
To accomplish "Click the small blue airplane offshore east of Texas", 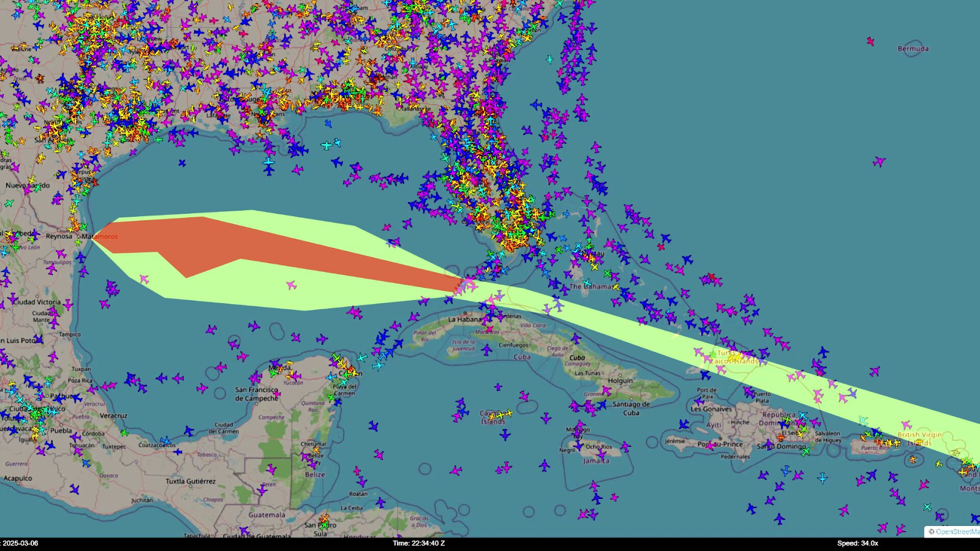I will 182,163.
